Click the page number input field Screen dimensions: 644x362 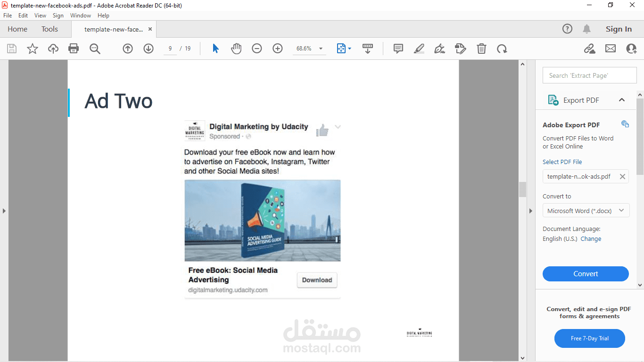(170, 49)
